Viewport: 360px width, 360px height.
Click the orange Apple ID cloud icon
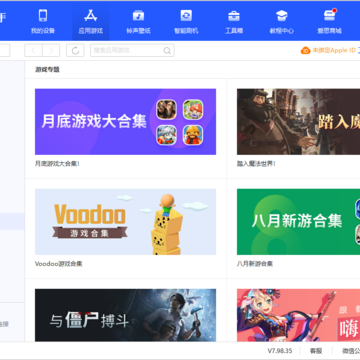(305, 50)
